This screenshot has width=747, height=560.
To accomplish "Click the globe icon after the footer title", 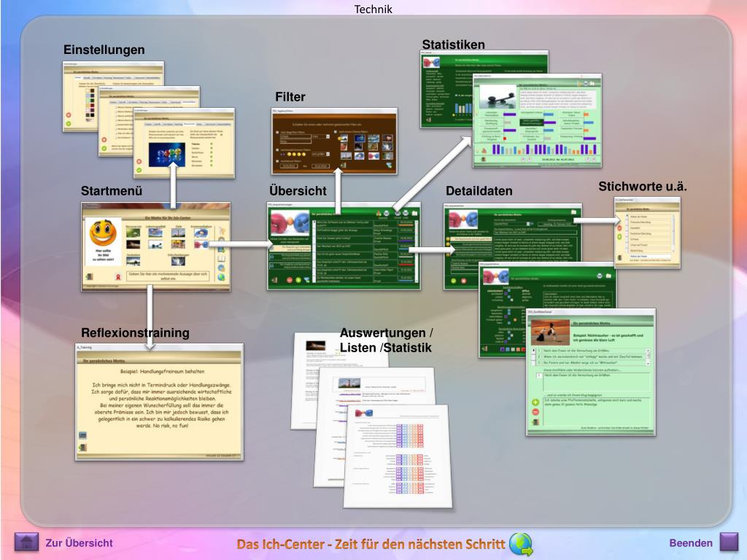I will click(521, 544).
